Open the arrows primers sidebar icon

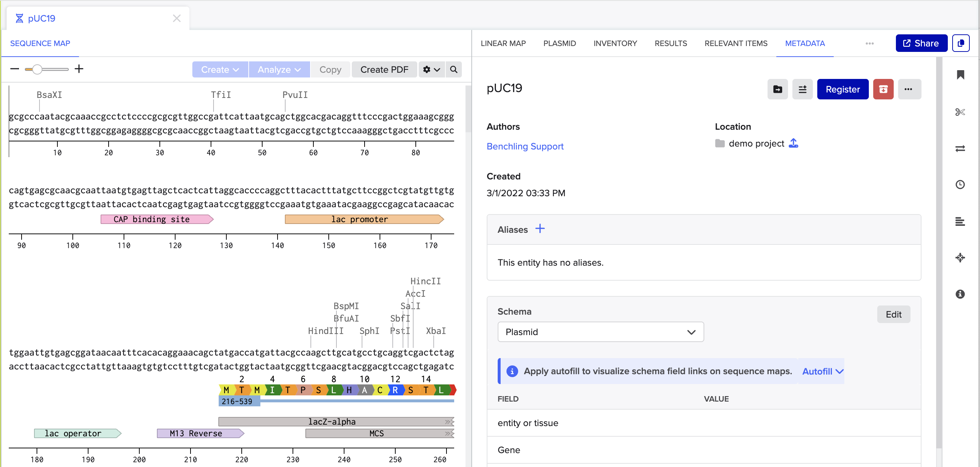pos(960,148)
